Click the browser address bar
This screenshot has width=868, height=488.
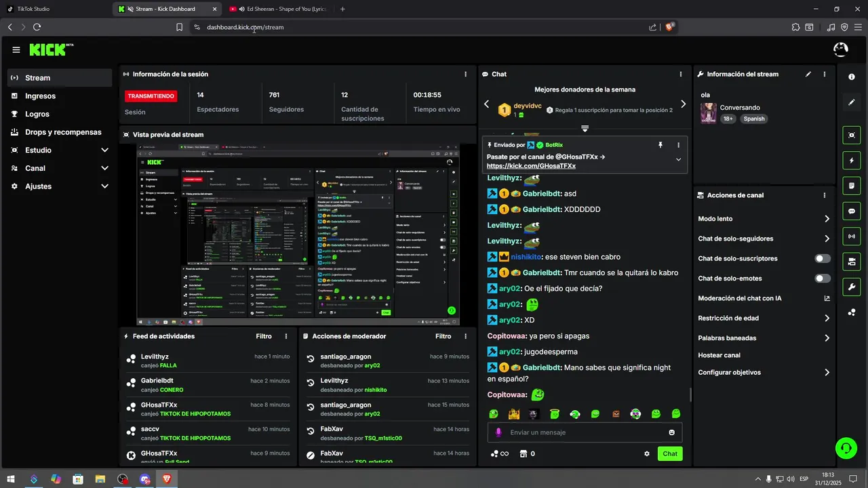[x=420, y=27]
